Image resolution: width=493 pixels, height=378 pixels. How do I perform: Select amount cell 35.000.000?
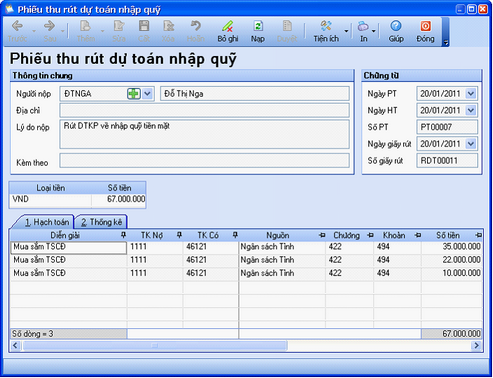point(452,247)
